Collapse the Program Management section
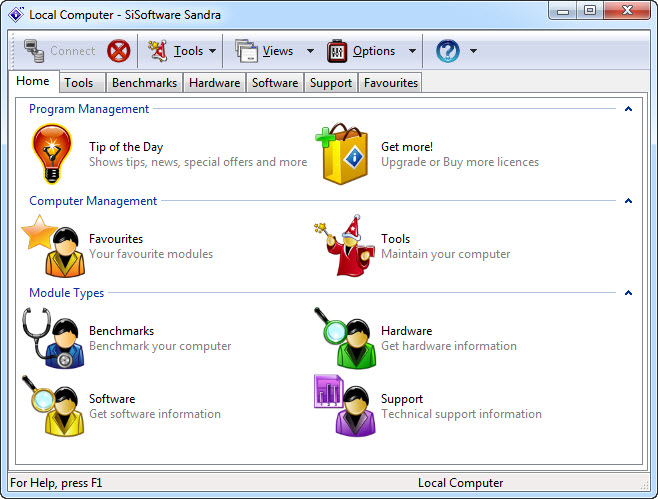658x499 pixels. [628, 109]
